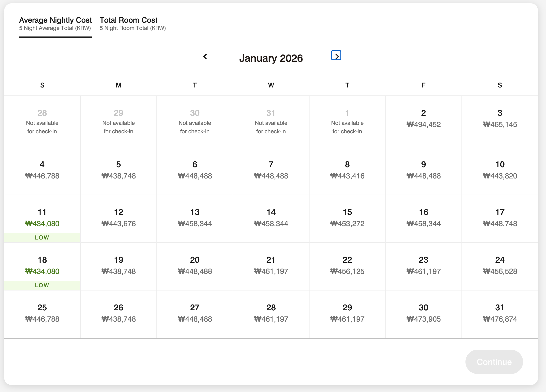546x392 pixels.
Task: Choose January 26 check-in date
Action: [118, 313]
